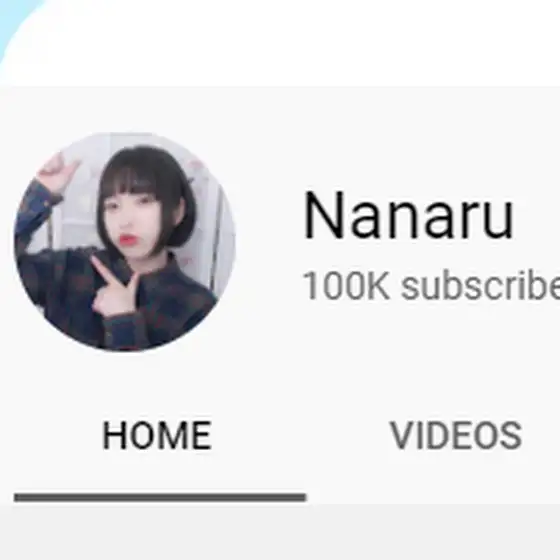Image resolution: width=560 pixels, height=560 pixels.
Task: Click the word VIDEOS in the tab bar
Action: (x=456, y=435)
